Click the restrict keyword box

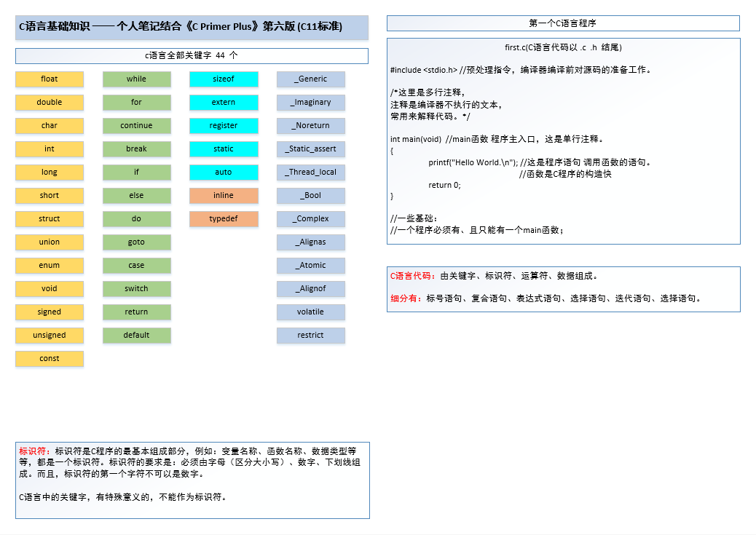pos(311,335)
